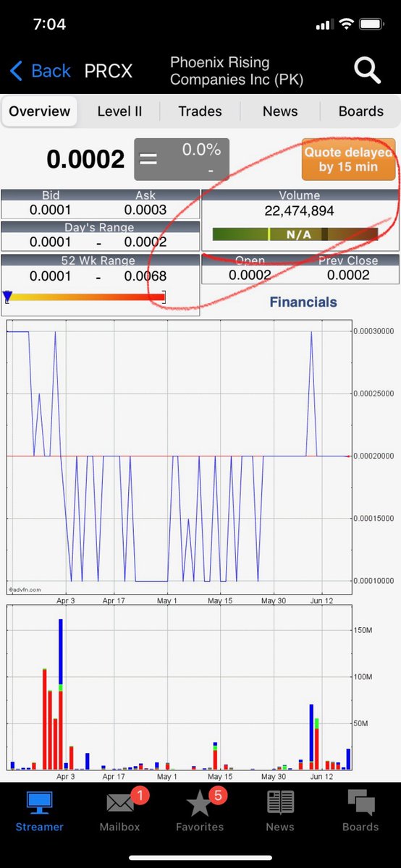The image size is (401, 868).
Task: Tap the 52 Wk Range gradient bar
Action: click(85, 297)
